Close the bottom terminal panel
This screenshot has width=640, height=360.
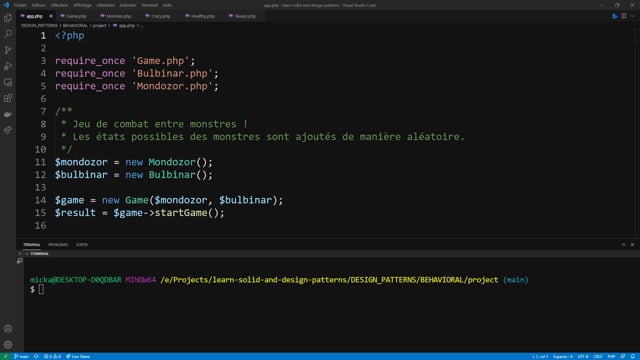pyautogui.click(x=632, y=244)
